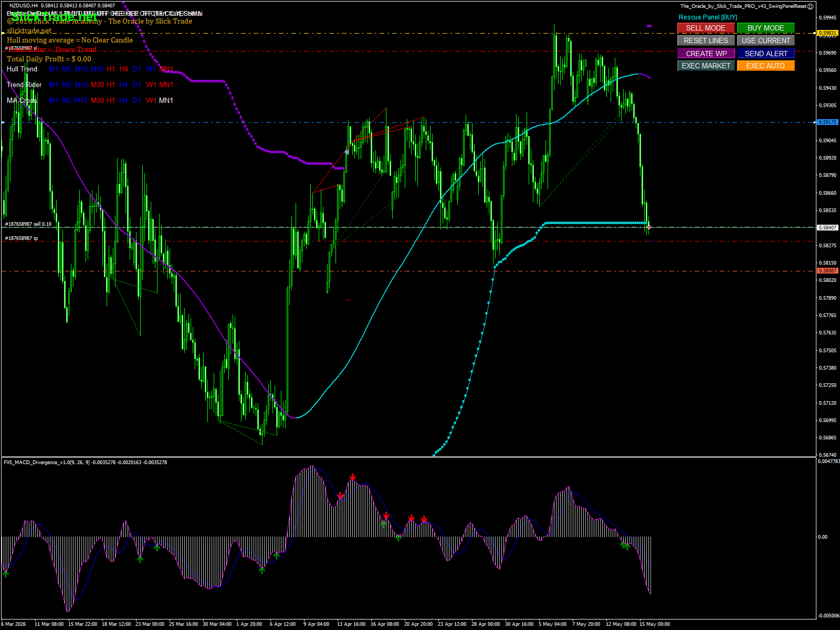840x630 pixels.
Task: Click W1 in the Trend Rider row
Action: click(x=151, y=85)
